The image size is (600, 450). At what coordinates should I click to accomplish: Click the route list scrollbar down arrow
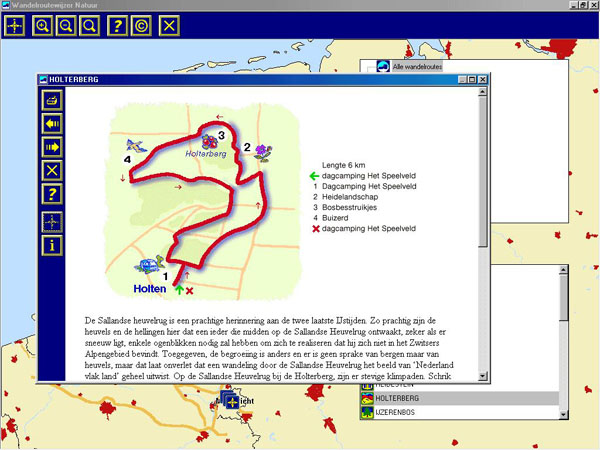pos(563,412)
